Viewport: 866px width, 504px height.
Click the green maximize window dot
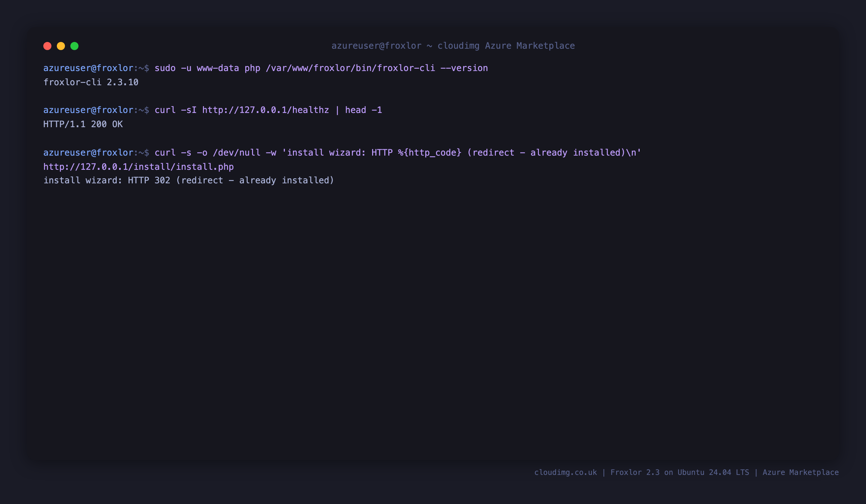[x=74, y=46]
